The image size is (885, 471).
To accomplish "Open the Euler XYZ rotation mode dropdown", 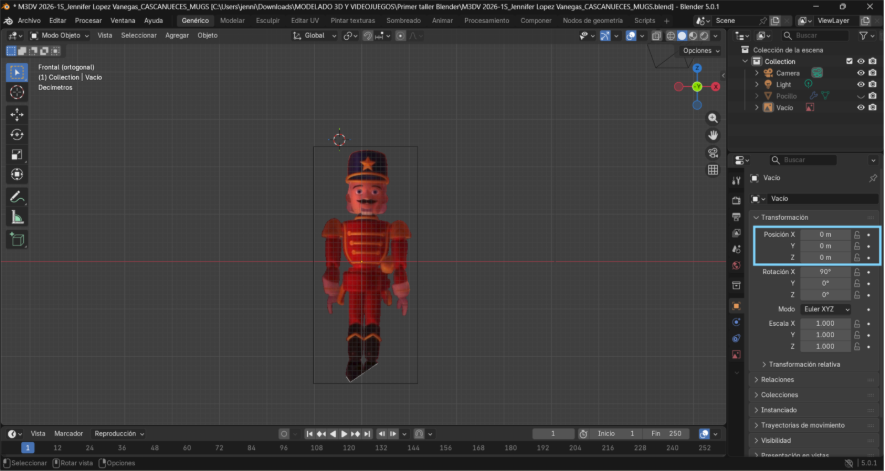I will coord(826,309).
